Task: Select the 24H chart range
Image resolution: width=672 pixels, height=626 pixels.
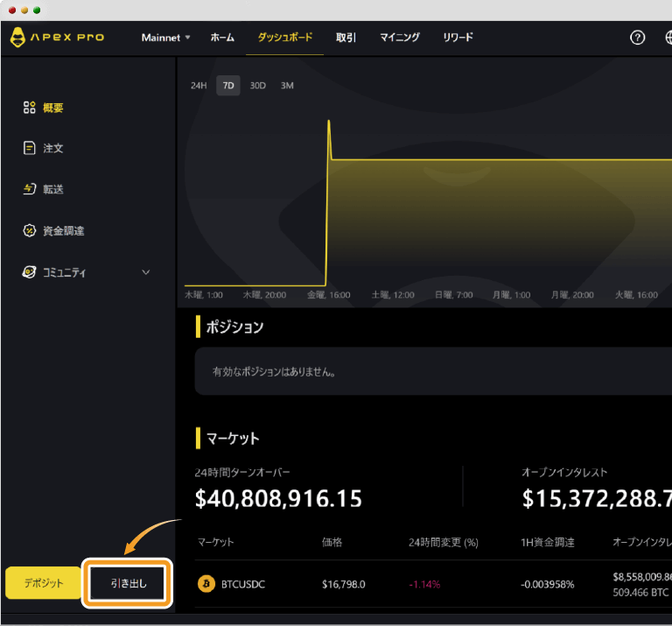Action: tap(199, 86)
